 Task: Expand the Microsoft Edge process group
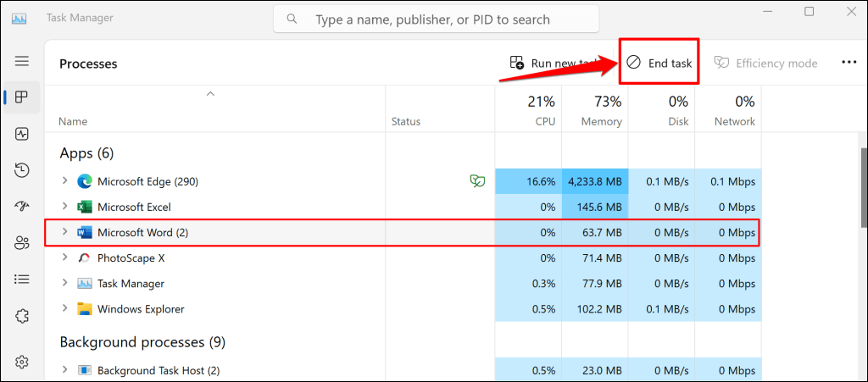tap(65, 181)
